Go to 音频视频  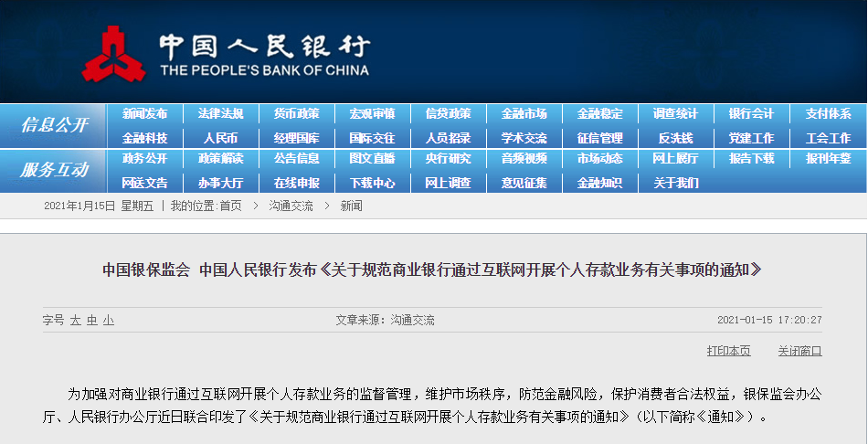click(x=524, y=158)
